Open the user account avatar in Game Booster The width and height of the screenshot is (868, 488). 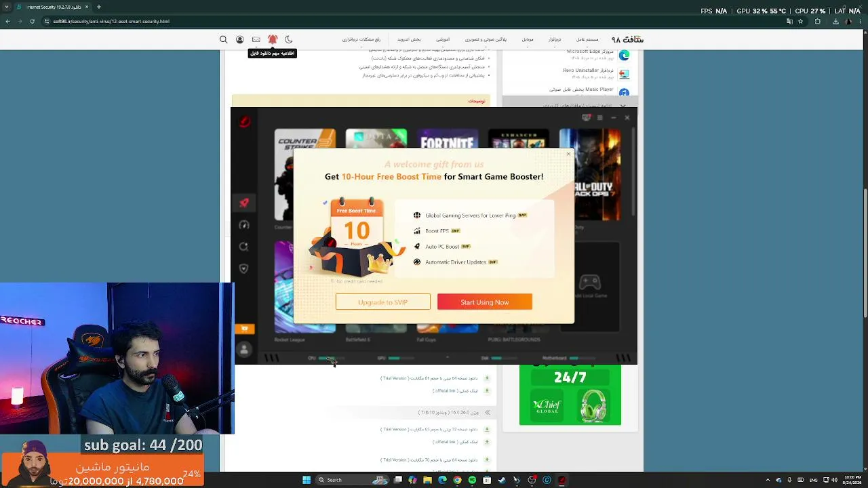[x=244, y=349]
